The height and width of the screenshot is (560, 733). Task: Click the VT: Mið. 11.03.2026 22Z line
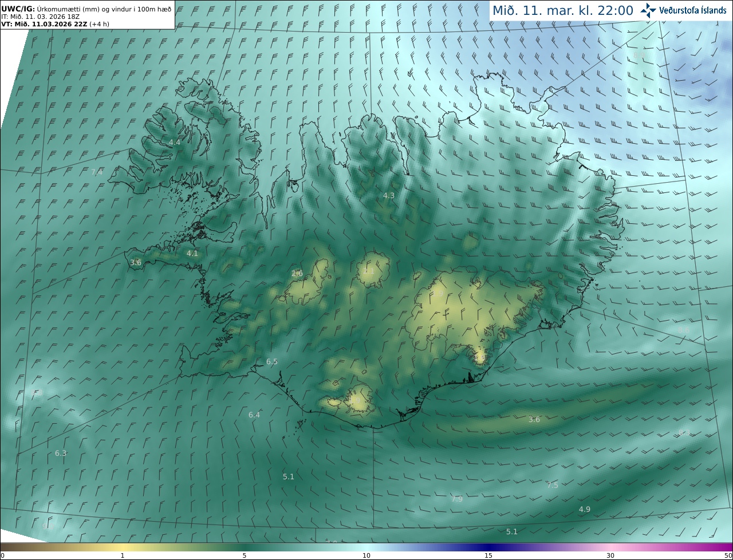pos(55,24)
